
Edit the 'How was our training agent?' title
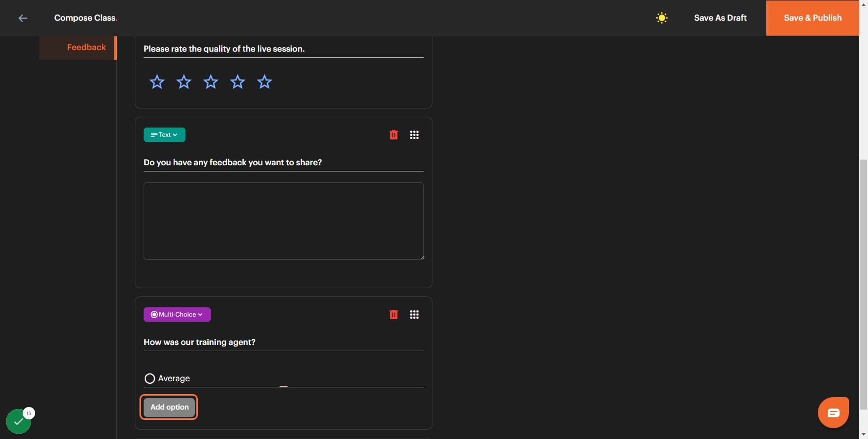284,342
